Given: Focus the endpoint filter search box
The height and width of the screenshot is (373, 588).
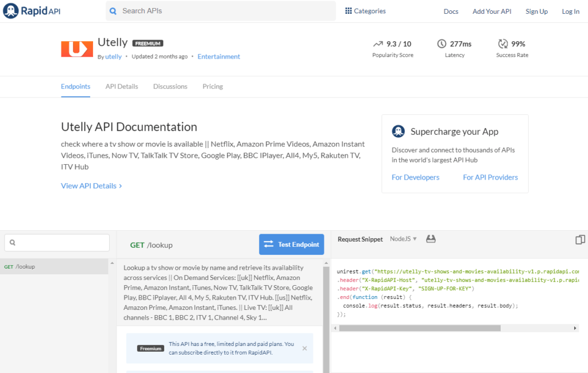Looking at the screenshot, I should (57, 243).
